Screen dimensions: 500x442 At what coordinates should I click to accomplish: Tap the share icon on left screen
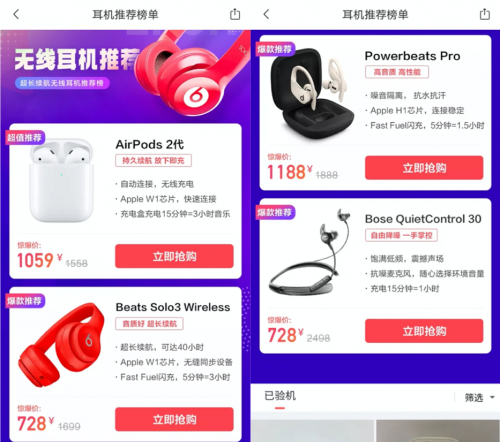point(235,14)
